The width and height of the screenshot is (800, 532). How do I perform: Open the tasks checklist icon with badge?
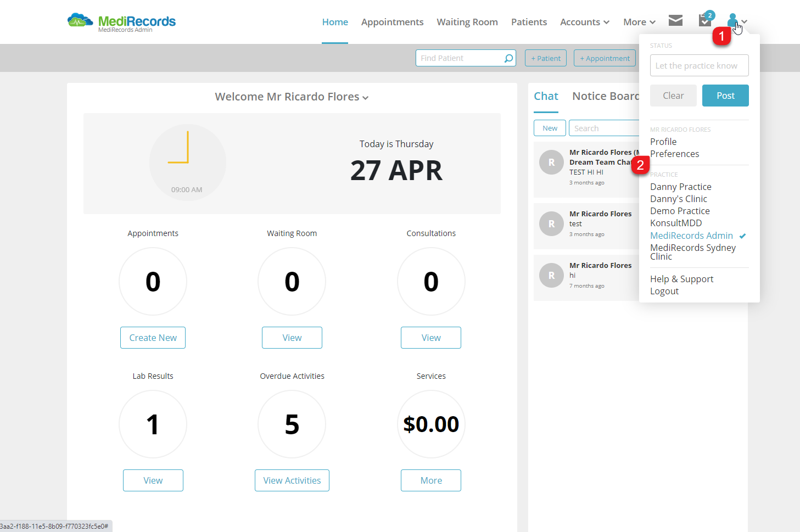pyautogui.click(x=706, y=20)
